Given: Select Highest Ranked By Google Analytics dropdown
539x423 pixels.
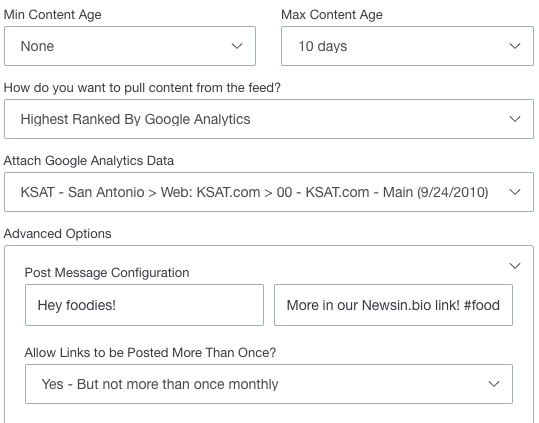Looking at the screenshot, I should pyautogui.click(x=269, y=119).
